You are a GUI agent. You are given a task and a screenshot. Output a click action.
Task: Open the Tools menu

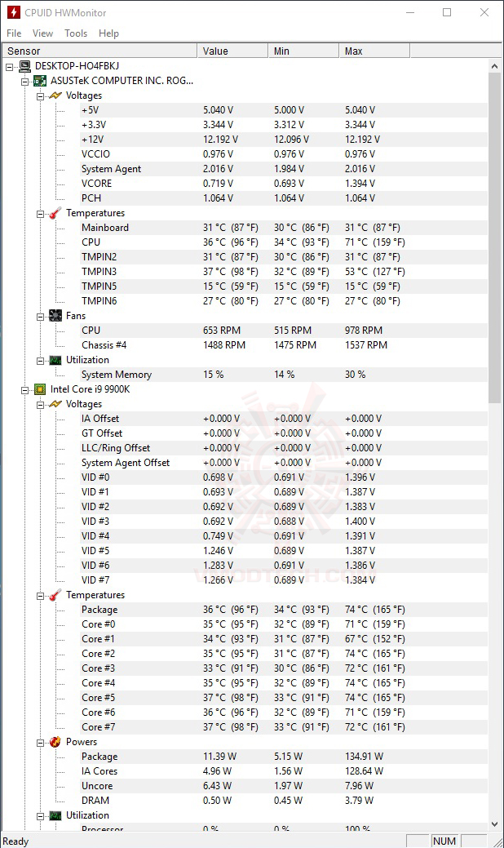(76, 33)
